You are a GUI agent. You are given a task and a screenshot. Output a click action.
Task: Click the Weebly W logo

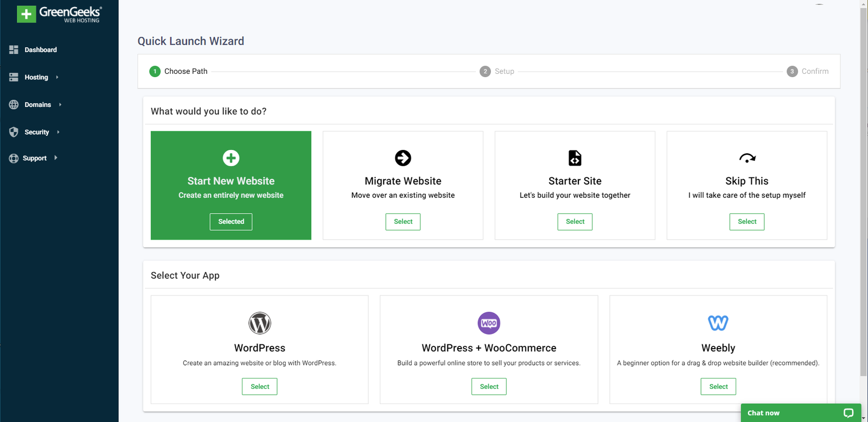point(718,323)
